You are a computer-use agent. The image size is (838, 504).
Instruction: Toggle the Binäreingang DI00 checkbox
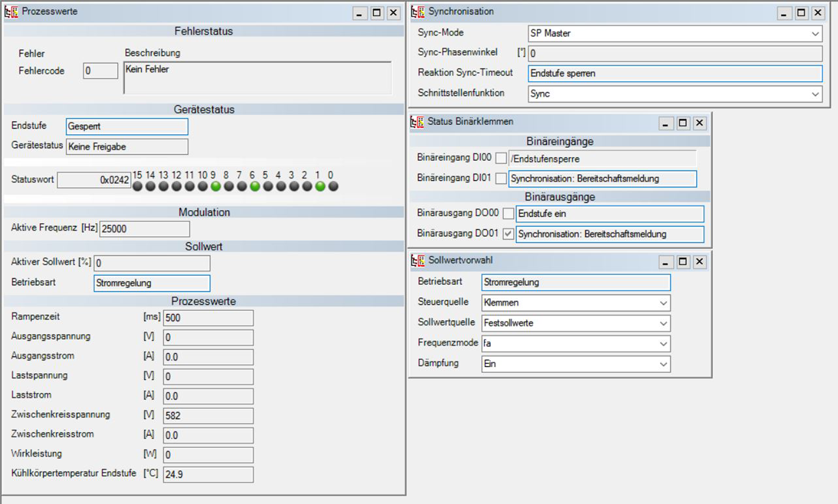[x=501, y=159]
